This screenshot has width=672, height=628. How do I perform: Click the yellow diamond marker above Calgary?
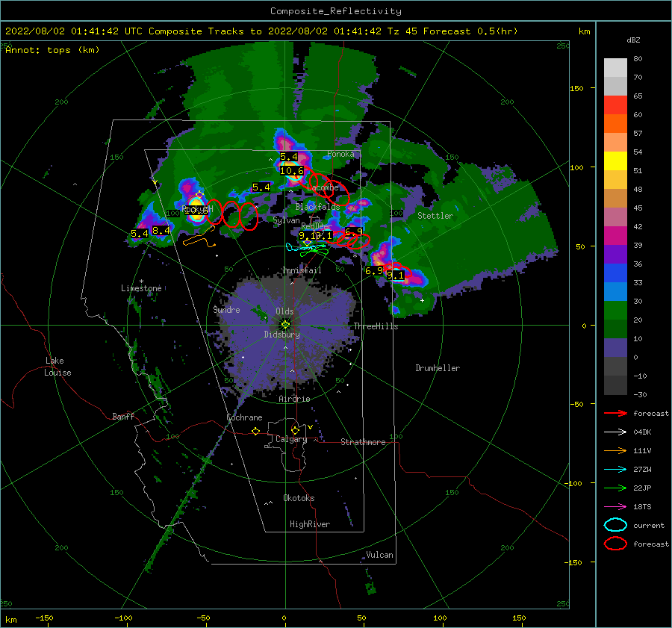point(295,430)
